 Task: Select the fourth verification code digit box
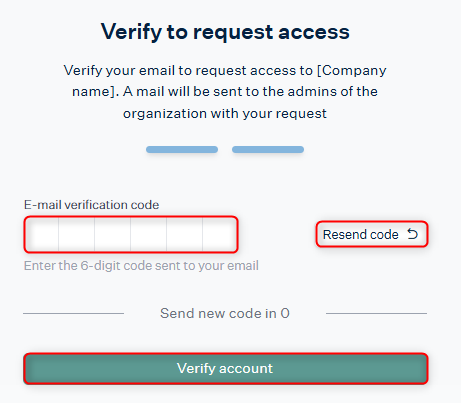click(149, 234)
